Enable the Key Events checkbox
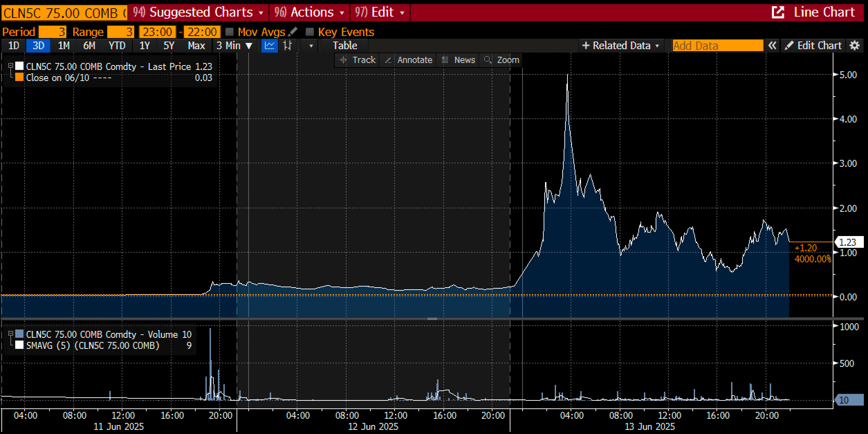 tap(310, 32)
